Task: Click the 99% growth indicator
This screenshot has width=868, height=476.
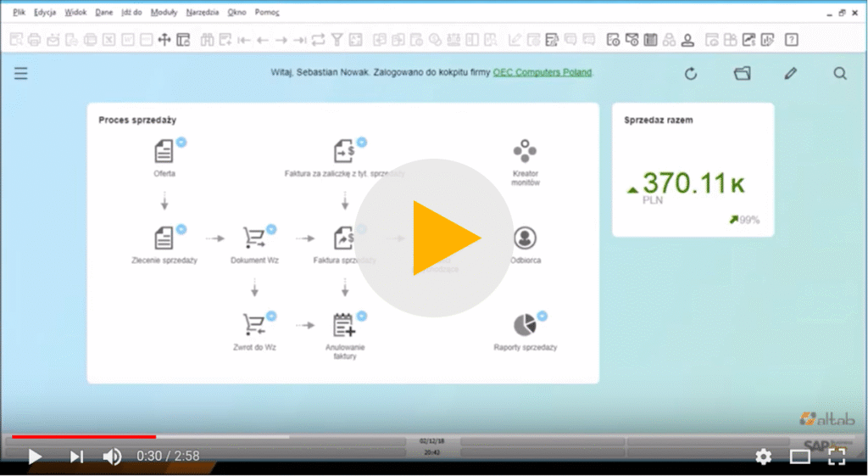Action: point(744,220)
